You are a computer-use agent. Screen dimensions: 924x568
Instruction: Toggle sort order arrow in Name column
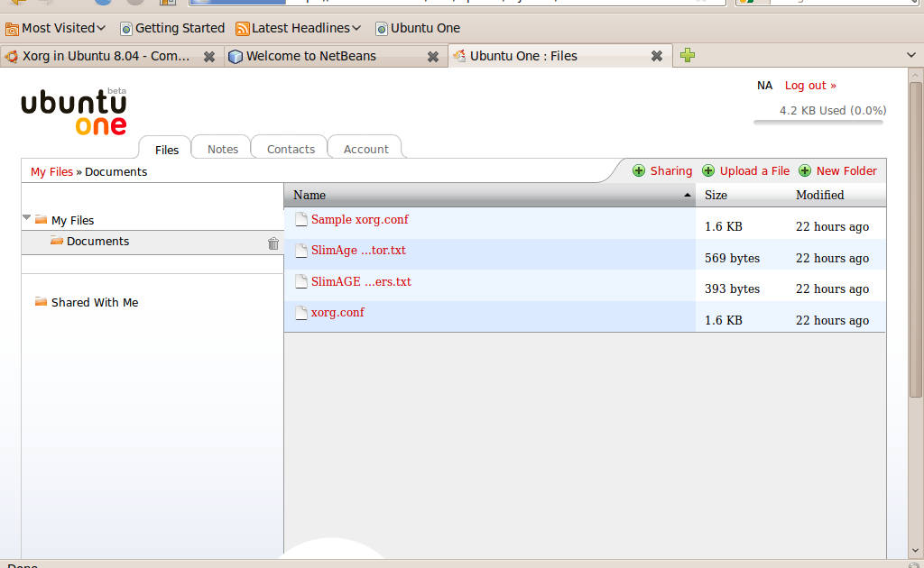(687, 195)
